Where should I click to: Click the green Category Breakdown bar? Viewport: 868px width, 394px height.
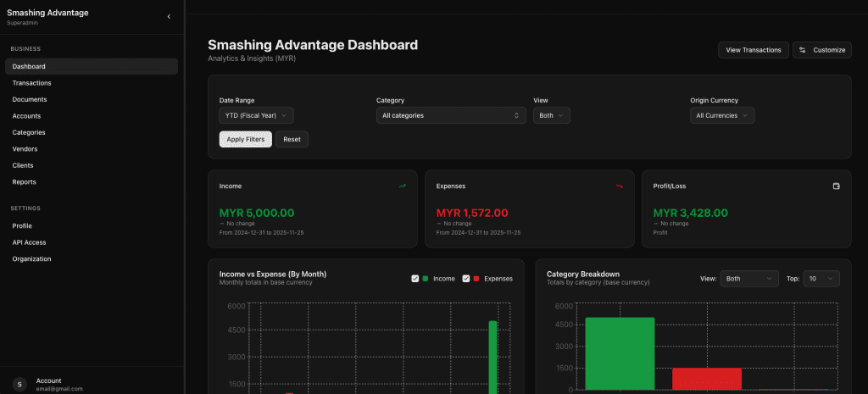(620, 353)
